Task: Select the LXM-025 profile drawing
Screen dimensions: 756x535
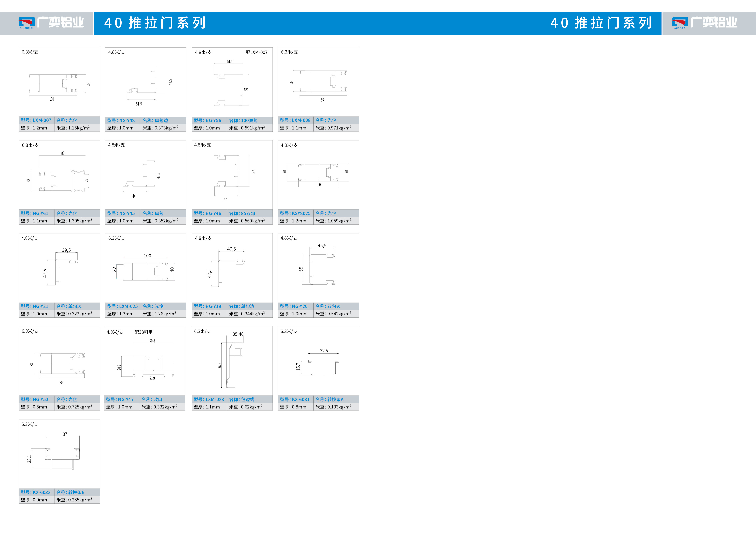Action: click(x=143, y=267)
